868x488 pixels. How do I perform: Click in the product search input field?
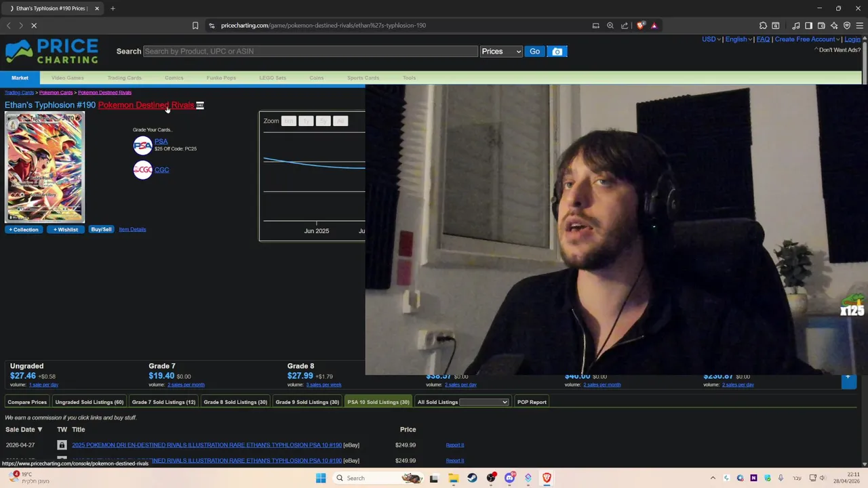[x=310, y=52]
